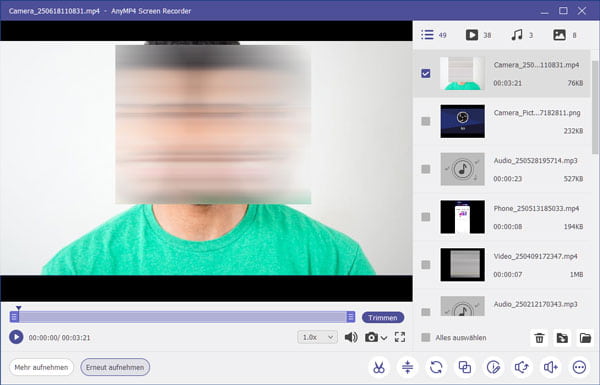600x385 pixels.
Task: Uncheck Camera_250...110831.mp4 checkbox
Action: pyautogui.click(x=426, y=73)
